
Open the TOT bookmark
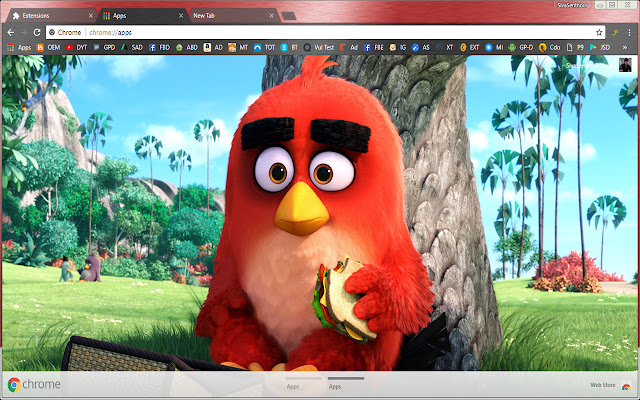tap(264, 47)
